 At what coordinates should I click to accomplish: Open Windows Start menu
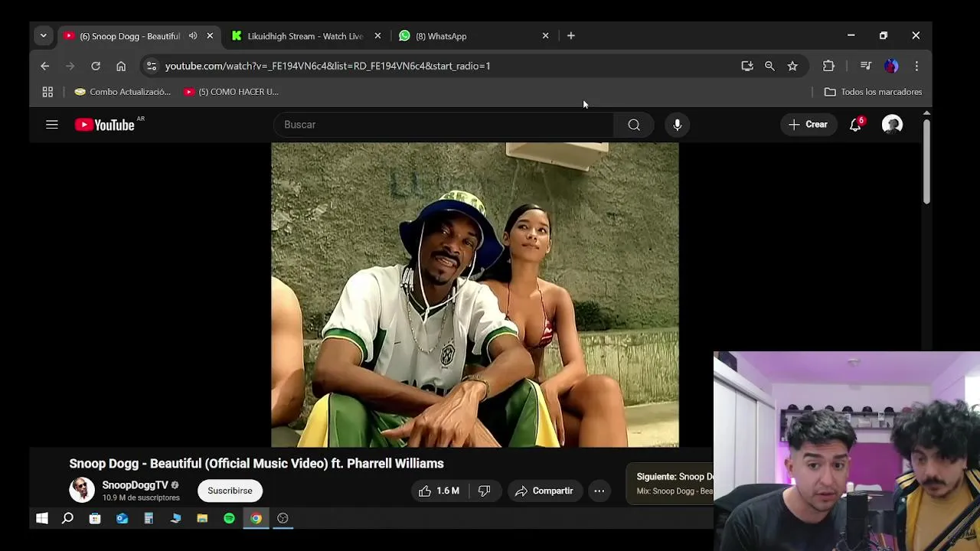(42, 518)
